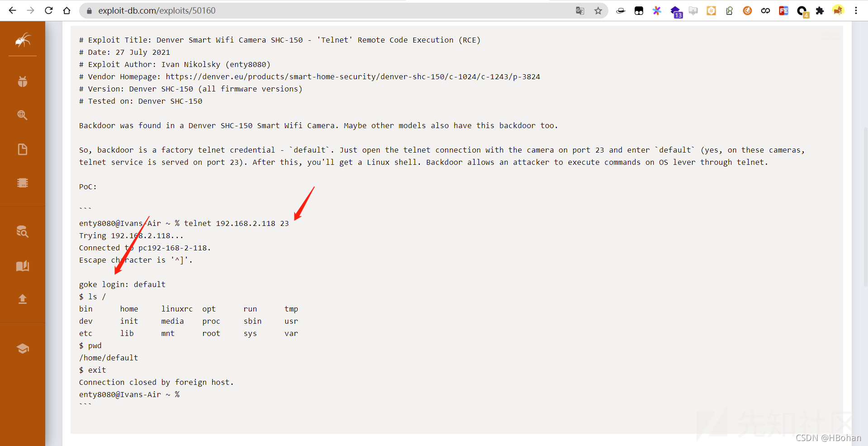Open the SearchSploit Manual book icon
The height and width of the screenshot is (446, 868).
tap(23, 265)
